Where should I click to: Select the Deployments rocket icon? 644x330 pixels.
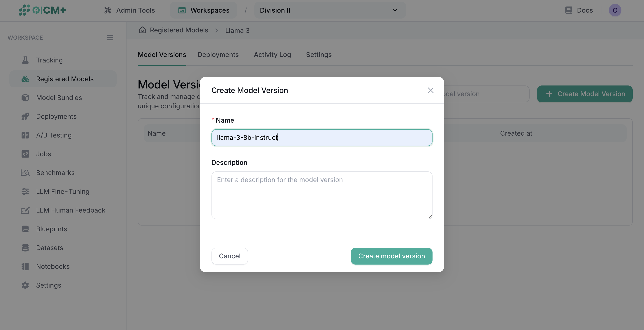coord(25,116)
